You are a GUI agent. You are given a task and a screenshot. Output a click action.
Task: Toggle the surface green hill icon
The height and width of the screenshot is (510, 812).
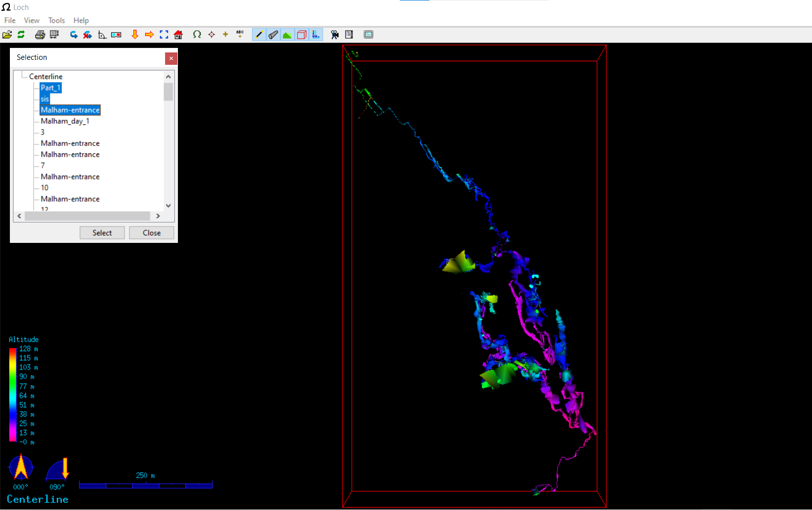click(x=287, y=35)
